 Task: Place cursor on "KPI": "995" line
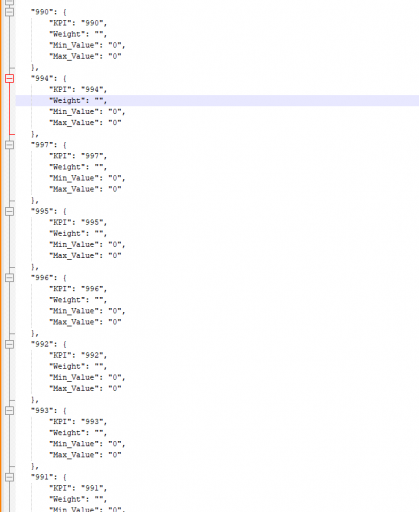(x=78, y=222)
